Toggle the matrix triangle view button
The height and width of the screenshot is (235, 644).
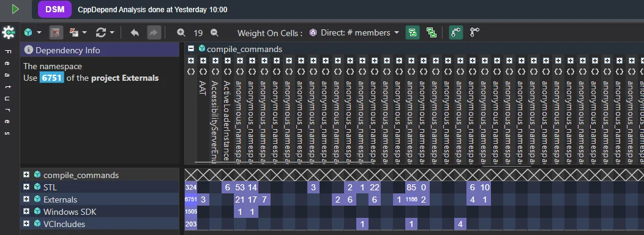[56, 32]
